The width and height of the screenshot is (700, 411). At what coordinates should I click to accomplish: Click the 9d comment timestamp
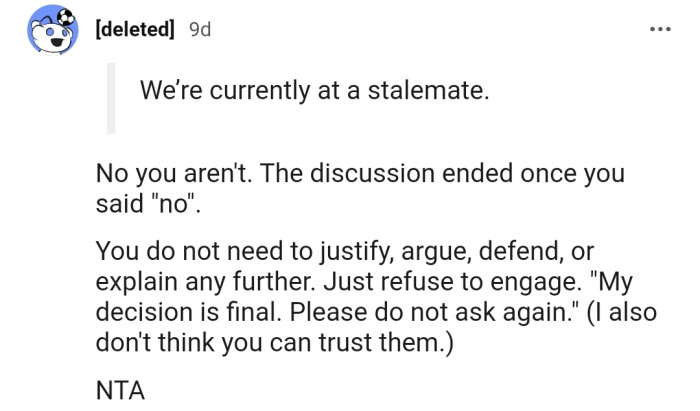[199, 28]
